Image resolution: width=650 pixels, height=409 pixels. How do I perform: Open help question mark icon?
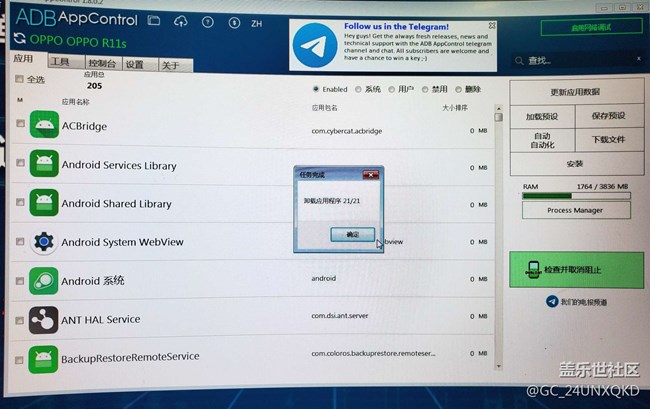(206, 21)
